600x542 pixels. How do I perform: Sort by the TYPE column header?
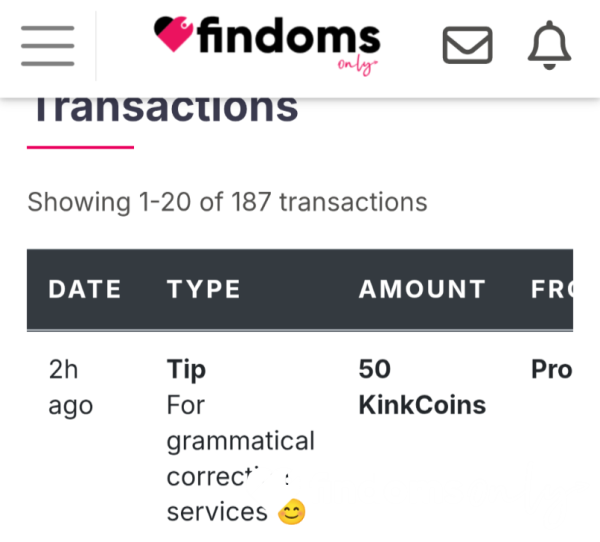click(x=204, y=289)
